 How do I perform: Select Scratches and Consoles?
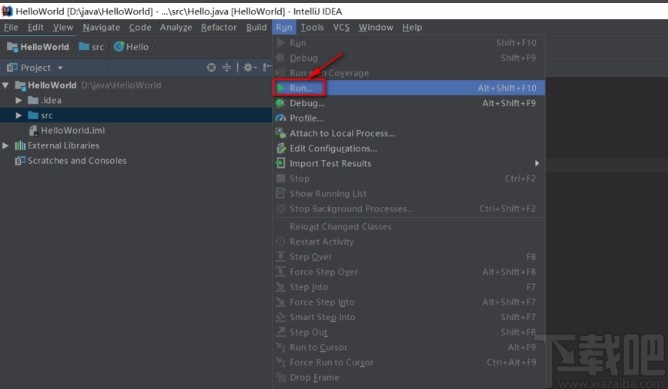point(77,161)
